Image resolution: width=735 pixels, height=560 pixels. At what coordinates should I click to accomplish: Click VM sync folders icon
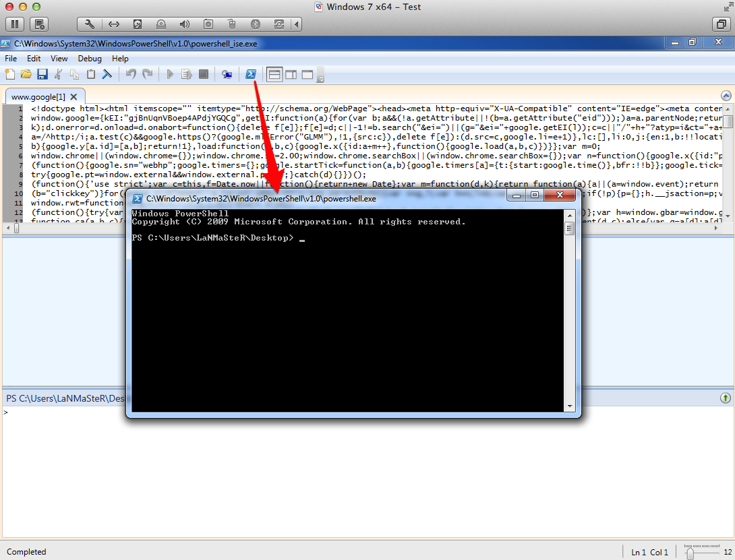click(x=279, y=24)
